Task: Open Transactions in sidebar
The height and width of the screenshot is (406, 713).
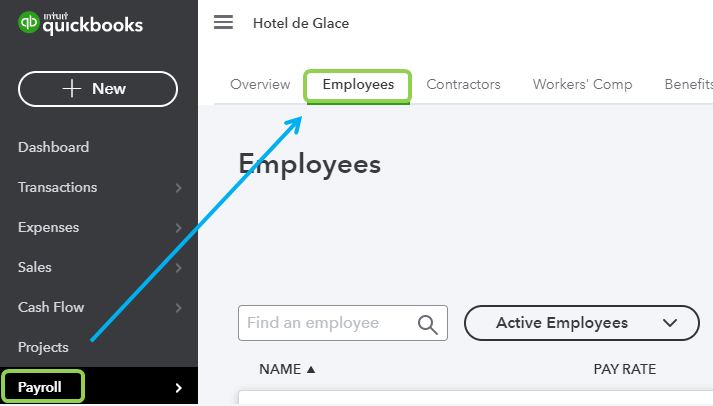Action: (x=58, y=187)
